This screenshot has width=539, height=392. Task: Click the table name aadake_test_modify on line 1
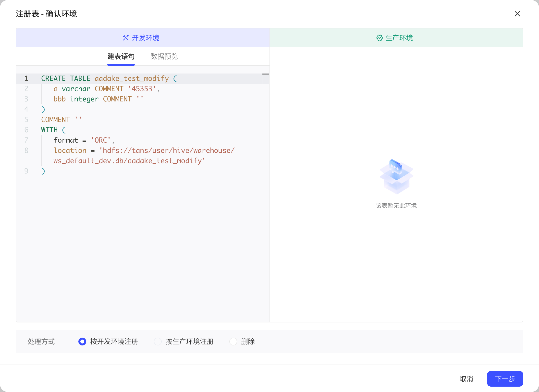(x=132, y=78)
